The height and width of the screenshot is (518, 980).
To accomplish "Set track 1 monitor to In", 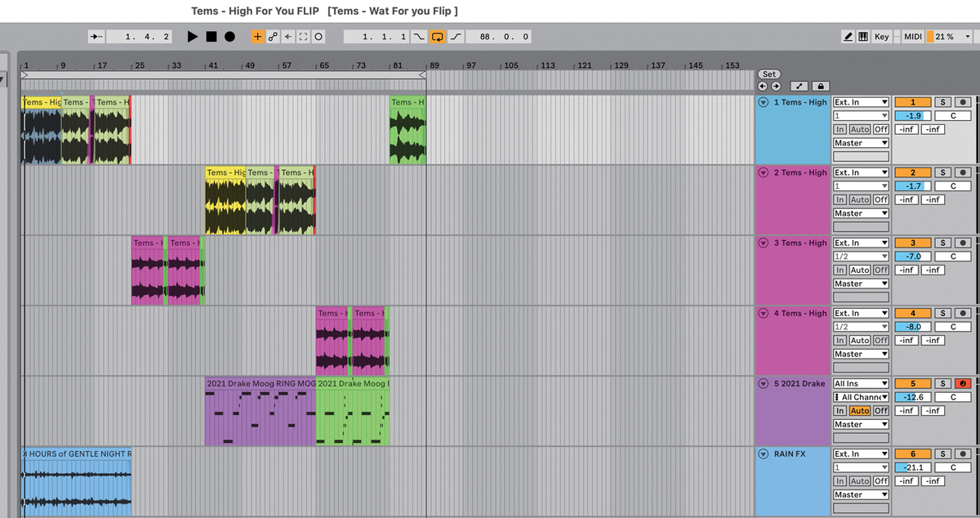I will [x=840, y=129].
